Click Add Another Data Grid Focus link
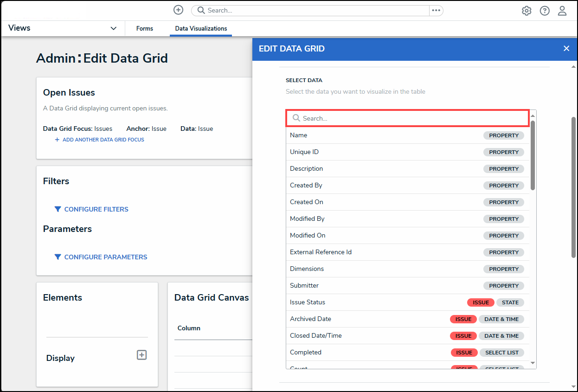This screenshot has height=392, width=578. (x=103, y=140)
